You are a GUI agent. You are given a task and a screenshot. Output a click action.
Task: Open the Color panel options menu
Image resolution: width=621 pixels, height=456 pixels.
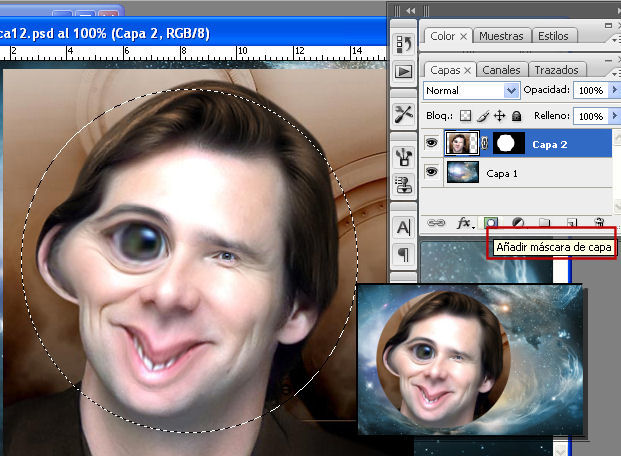[x=616, y=40]
